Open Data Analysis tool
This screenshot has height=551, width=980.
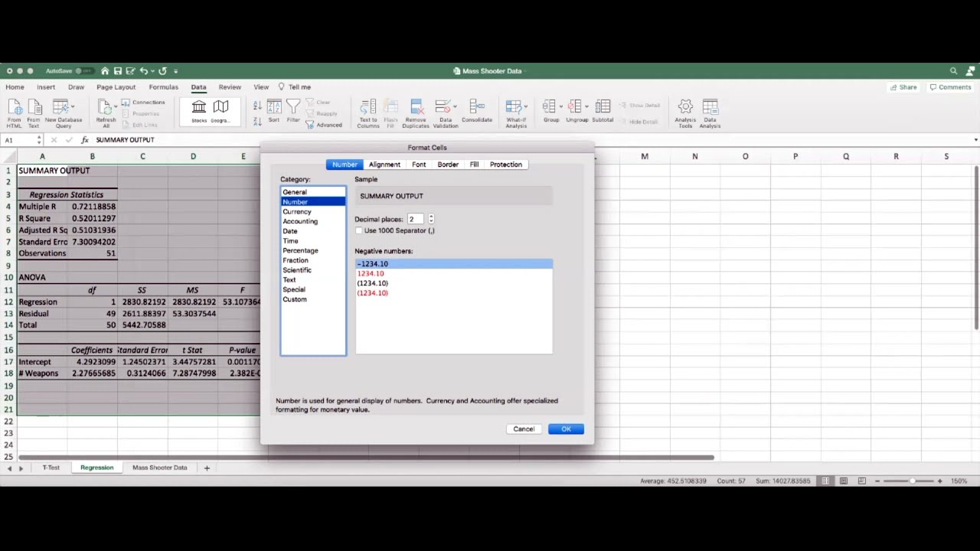pos(710,107)
